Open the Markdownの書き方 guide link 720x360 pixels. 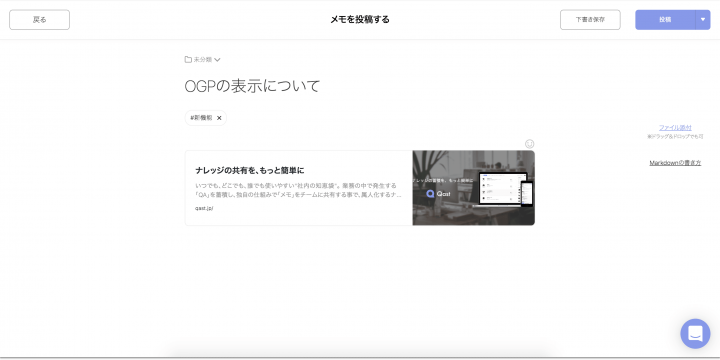[675, 163]
